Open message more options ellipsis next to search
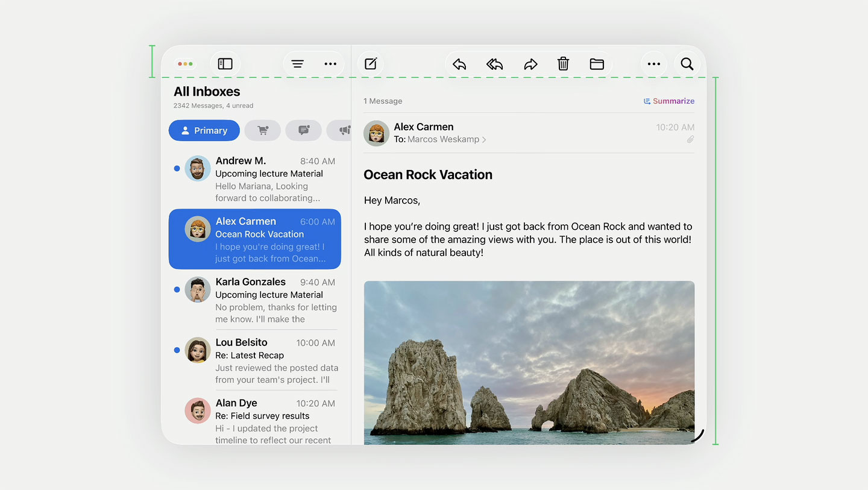 click(654, 64)
